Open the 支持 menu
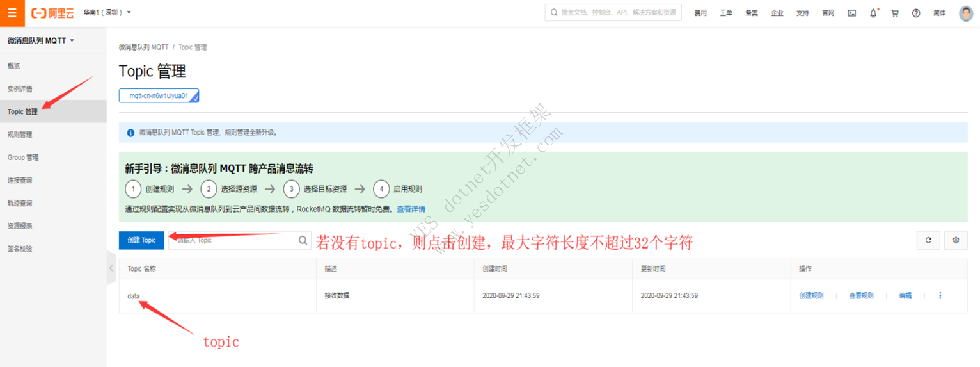The height and width of the screenshot is (367, 980). (x=803, y=13)
